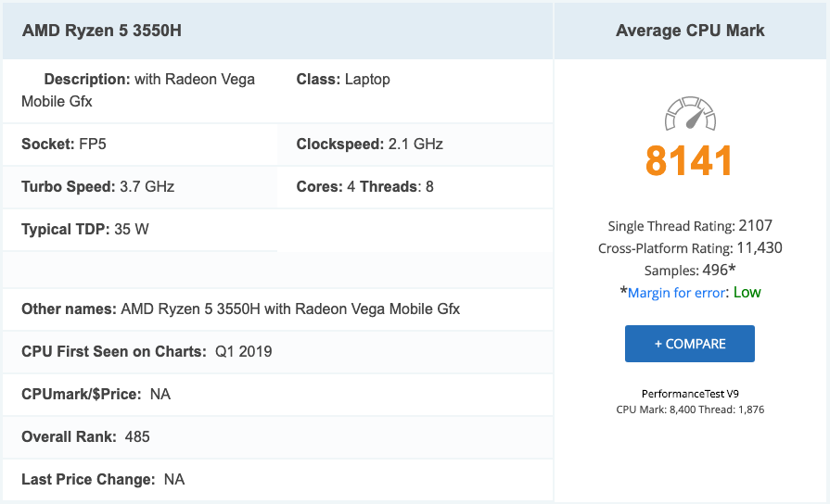The height and width of the screenshot is (504, 830).
Task: Click the Samples count text
Action: pos(690,270)
